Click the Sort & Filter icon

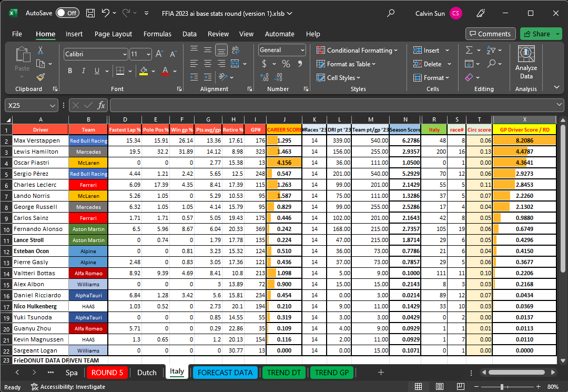coord(491,50)
